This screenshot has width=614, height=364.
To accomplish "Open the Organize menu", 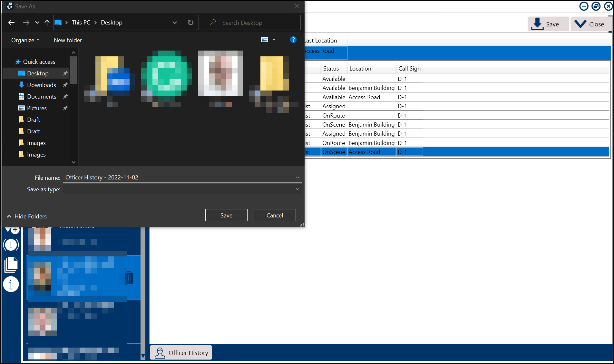I will [25, 40].
